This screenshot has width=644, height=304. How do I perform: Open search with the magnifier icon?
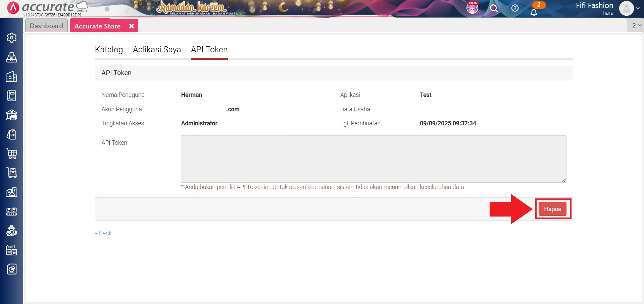coord(494,8)
